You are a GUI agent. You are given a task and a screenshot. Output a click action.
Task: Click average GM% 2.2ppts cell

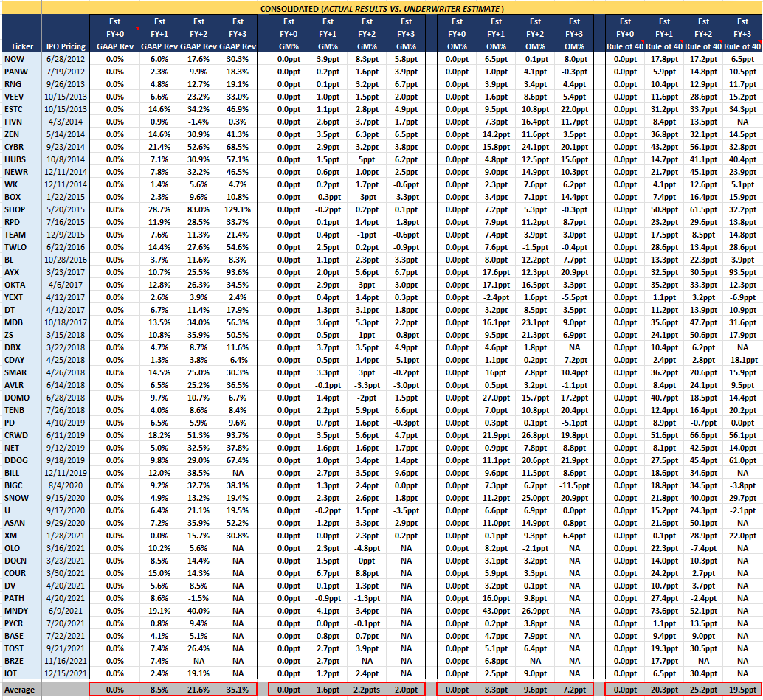point(367,690)
